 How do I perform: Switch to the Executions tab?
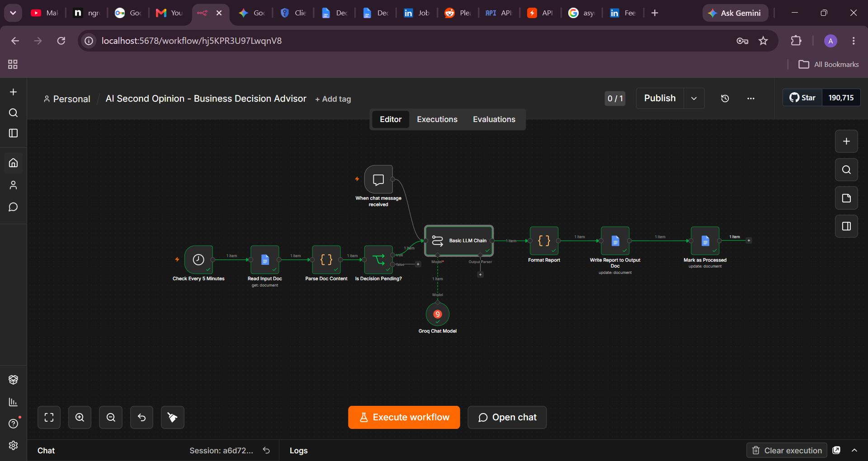pos(437,119)
